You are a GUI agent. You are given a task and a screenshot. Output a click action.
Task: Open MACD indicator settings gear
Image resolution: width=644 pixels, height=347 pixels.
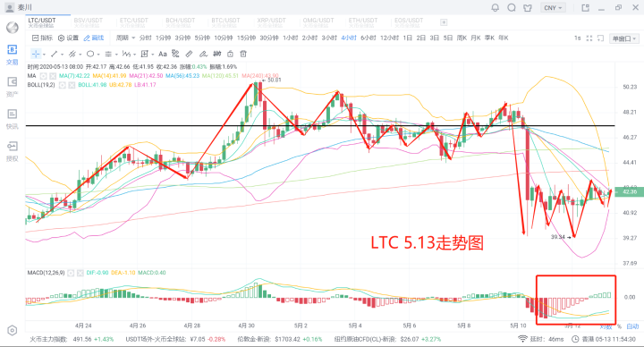(71, 273)
